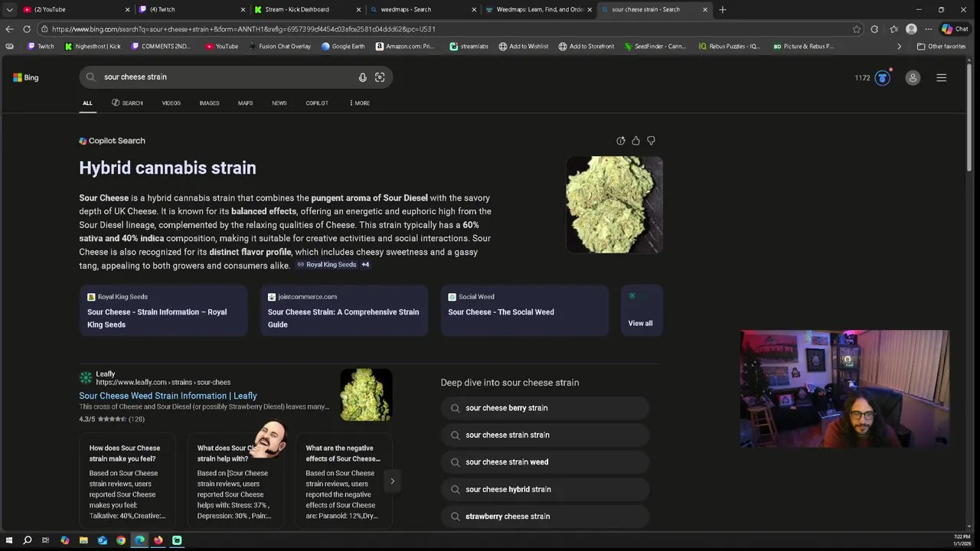The width and height of the screenshot is (980, 551).
Task: Search suggestion sour cheese strain weed
Action: 545,462
